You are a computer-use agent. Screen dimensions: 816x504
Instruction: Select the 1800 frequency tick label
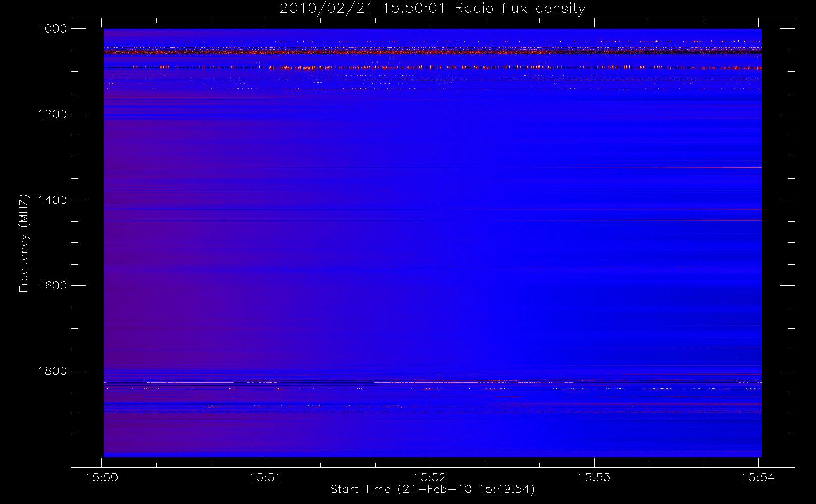coord(52,371)
